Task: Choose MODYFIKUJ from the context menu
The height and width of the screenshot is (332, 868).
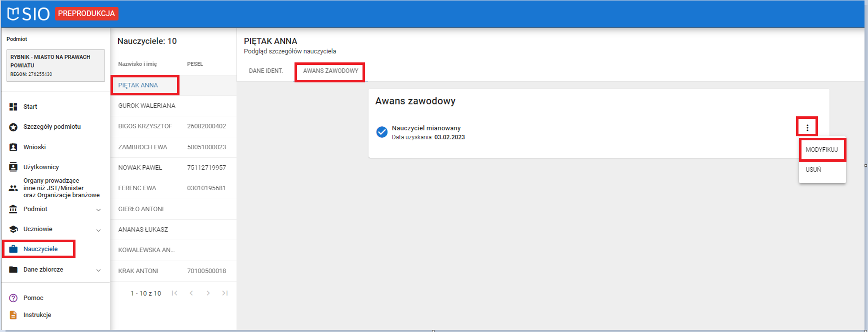Action: [821, 150]
